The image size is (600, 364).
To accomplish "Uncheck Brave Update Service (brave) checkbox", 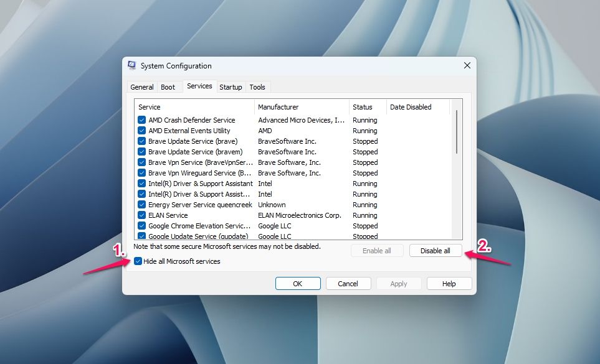I will pyautogui.click(x=142, y=141).
